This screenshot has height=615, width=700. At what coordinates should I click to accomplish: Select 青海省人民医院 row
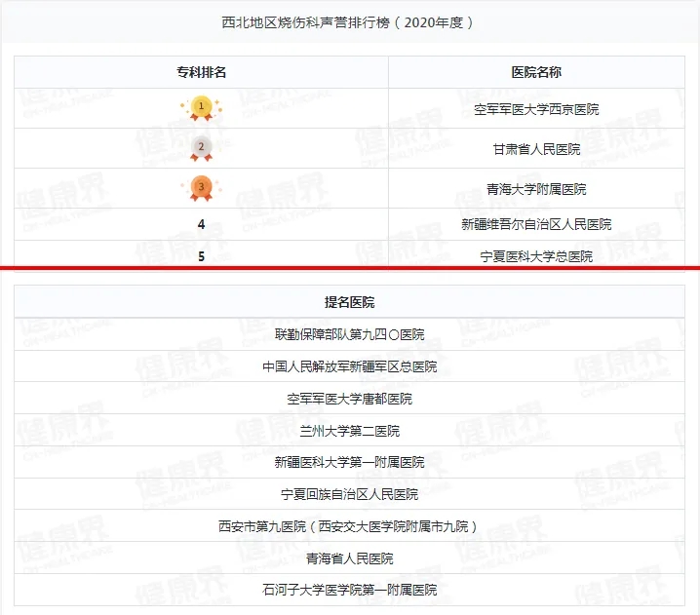(x=350, y=558)
